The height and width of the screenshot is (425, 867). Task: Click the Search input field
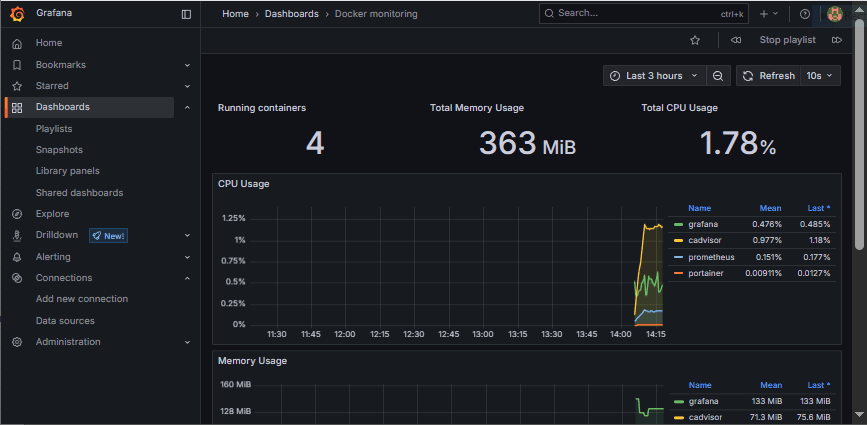coord(644,14)
